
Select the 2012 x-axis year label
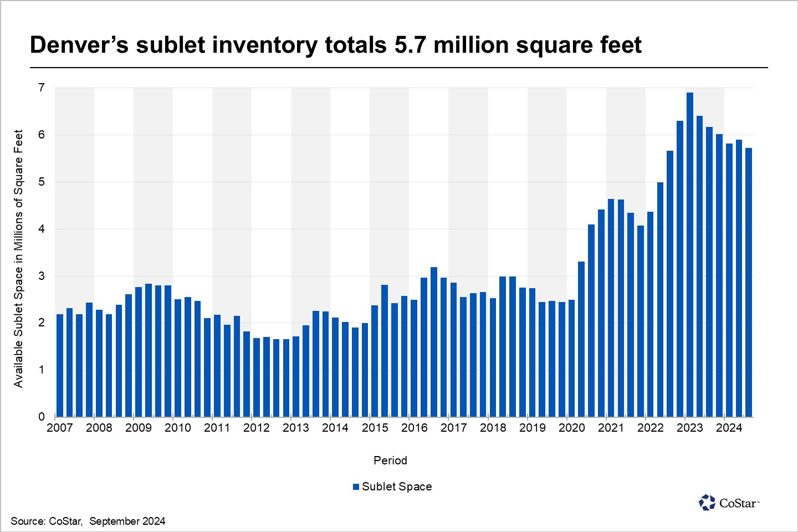coord(257,428)
